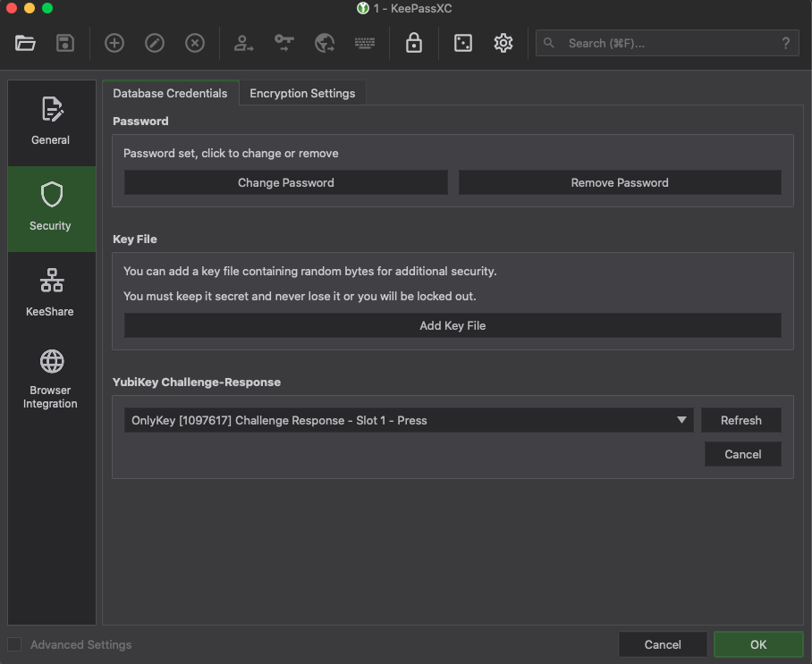Click the "You must keep it secret" notice
Screen dimensions: 812x664
click(300, 296)
